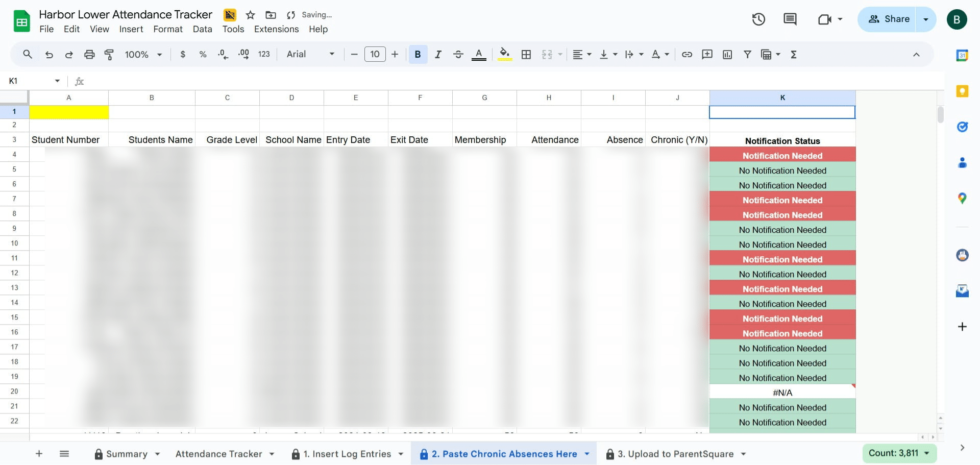Open vertical align dropdown
980x465 pixels.
coord(608,54)
